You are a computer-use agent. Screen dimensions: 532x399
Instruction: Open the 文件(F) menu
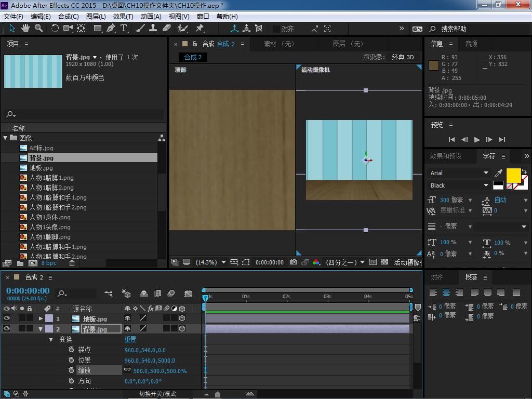13,17
